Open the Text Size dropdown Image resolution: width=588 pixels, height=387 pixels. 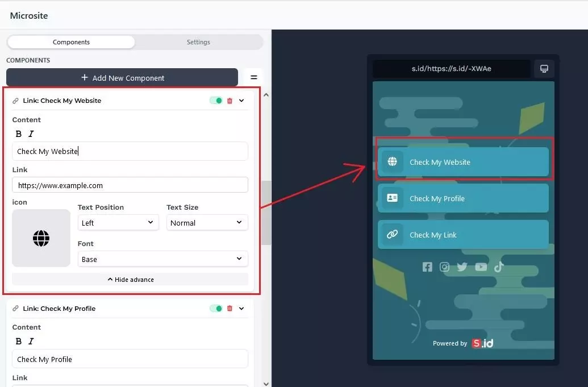coord(207,223)
